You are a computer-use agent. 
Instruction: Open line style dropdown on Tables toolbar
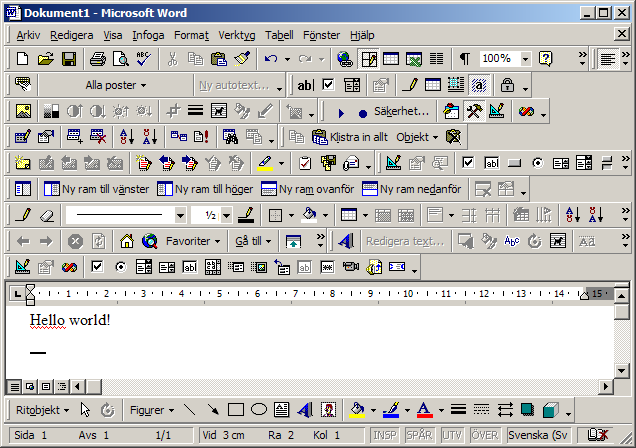click(180, 215)
